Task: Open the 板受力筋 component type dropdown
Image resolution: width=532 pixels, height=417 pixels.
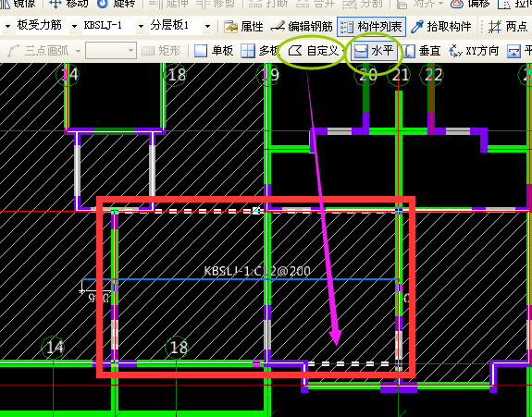Action: pyautogui.click(x=74, y=26)
